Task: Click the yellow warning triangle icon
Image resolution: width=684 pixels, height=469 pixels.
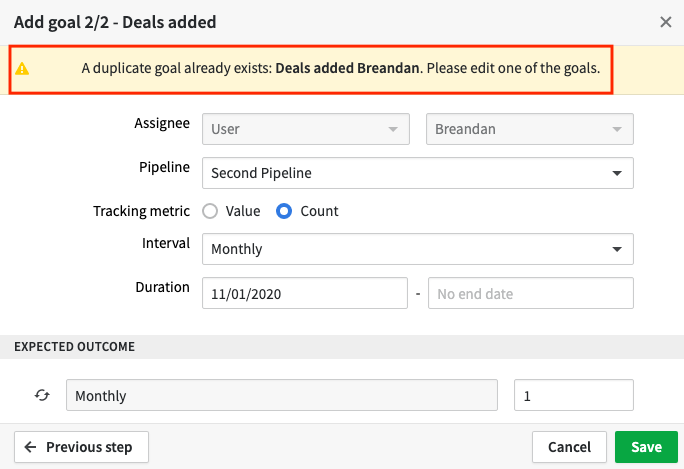Action: pos(22,69)
